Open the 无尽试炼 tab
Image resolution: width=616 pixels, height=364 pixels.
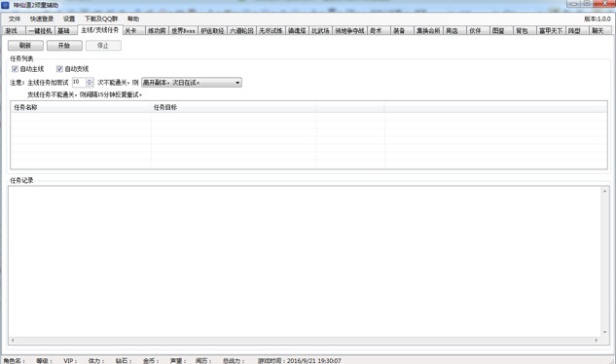271,31
